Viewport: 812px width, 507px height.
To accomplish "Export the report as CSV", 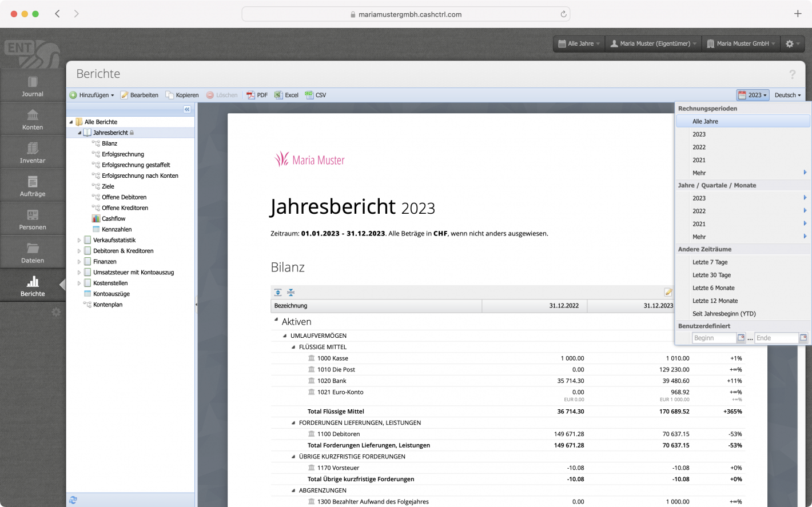I will pos(315,95).
